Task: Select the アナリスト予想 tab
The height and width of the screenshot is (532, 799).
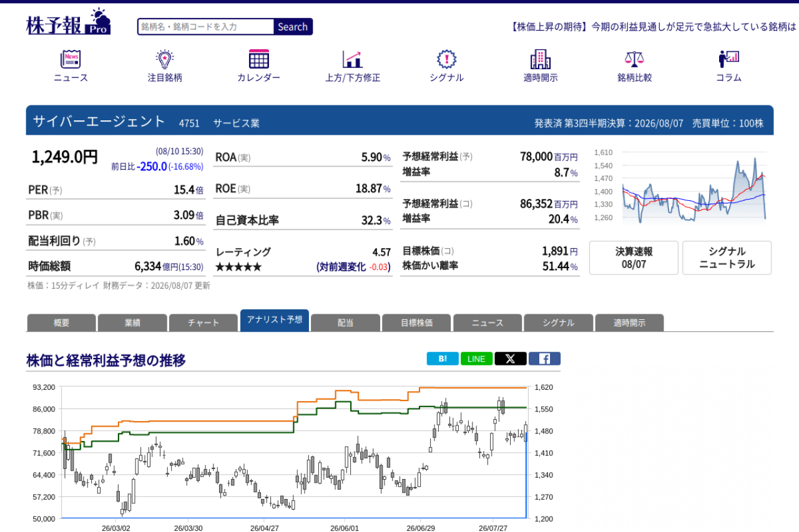Action: tap(275, 320)
